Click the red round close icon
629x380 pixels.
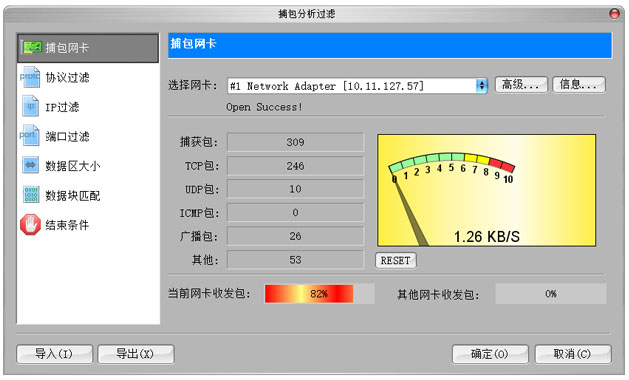pos(614,14)
